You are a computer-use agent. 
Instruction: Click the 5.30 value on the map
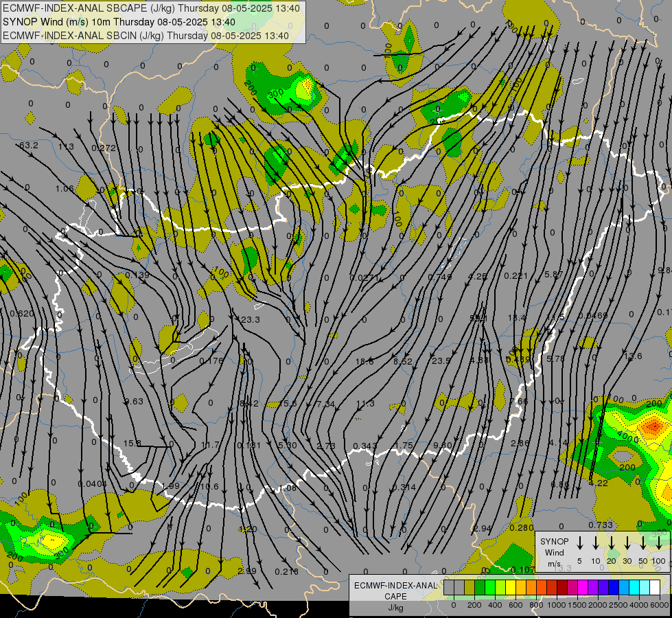tap(287, 445)
